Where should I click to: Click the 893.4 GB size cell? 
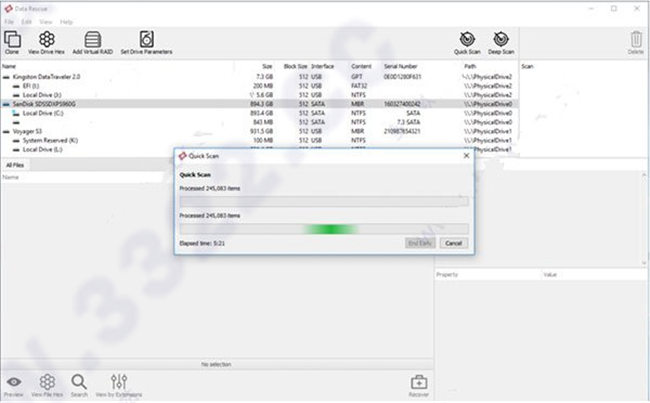[x=262, y=113]
